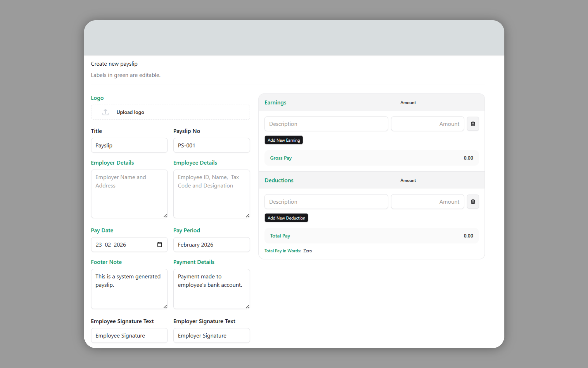Select the Title field containing Payslip
The width and height of the screenshot is (588, 368).
click(x=129, y=145)
